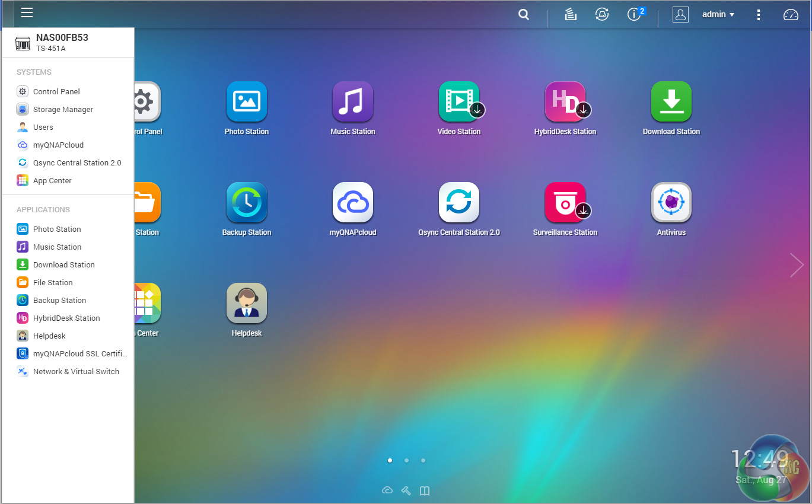Select Storage Manager in the side menu

(x=63, y=110)
